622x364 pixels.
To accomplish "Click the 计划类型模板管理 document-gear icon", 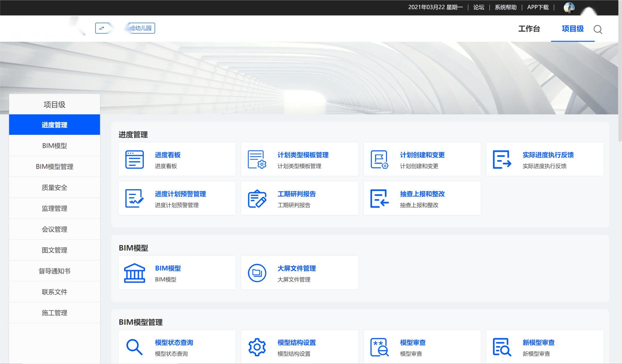I will point(257,159).
